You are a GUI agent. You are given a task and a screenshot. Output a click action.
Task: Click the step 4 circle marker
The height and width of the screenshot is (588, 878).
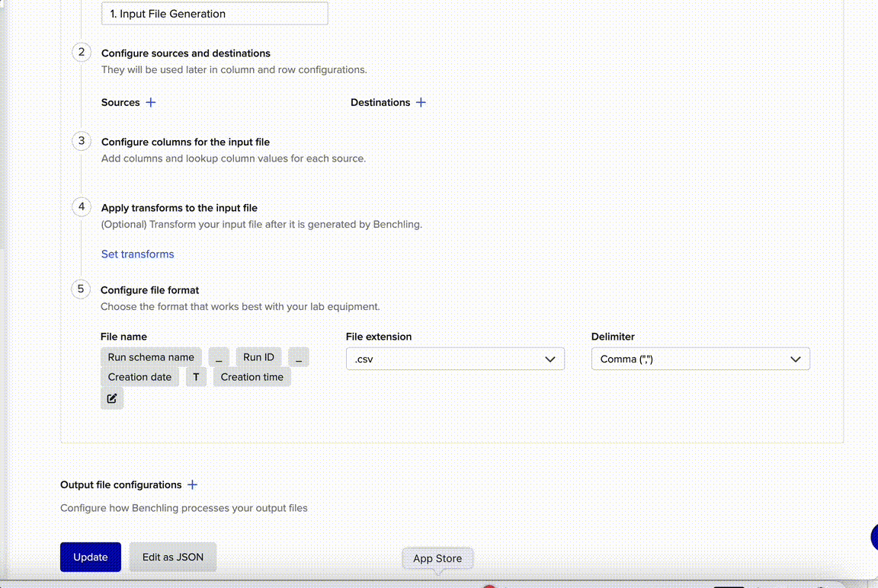pos(81,206)
